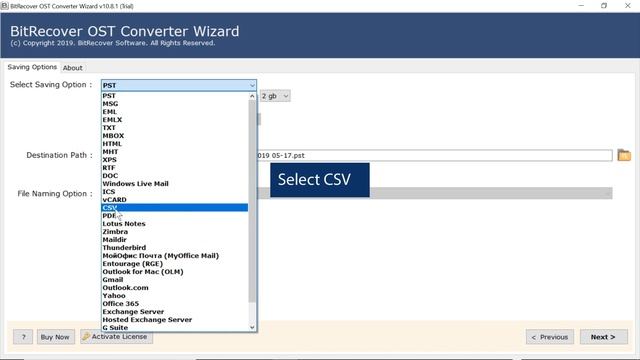Image resolution: width=640 pixels, height=360 pixels.
Task: Click the Activate License key button
Action: pos(116,337)
